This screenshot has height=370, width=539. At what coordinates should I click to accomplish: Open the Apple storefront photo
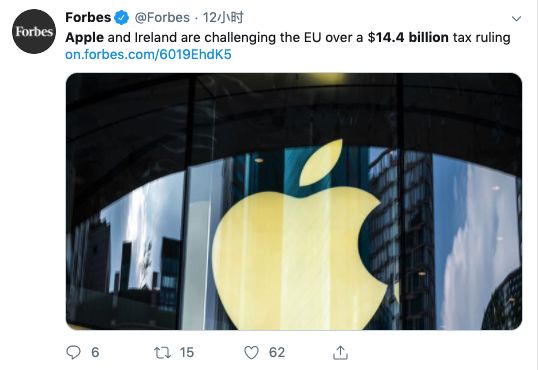coord(294,202)
